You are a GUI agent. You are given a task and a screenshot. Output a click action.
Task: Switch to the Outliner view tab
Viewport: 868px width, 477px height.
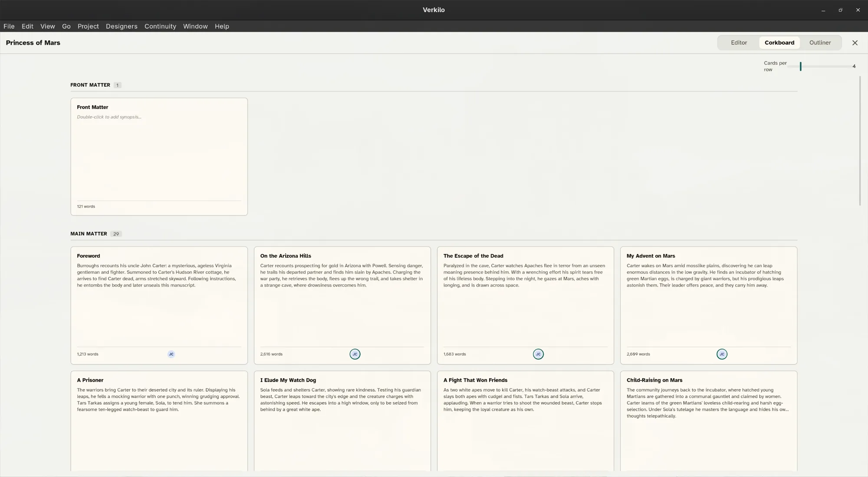coord(820,43)
